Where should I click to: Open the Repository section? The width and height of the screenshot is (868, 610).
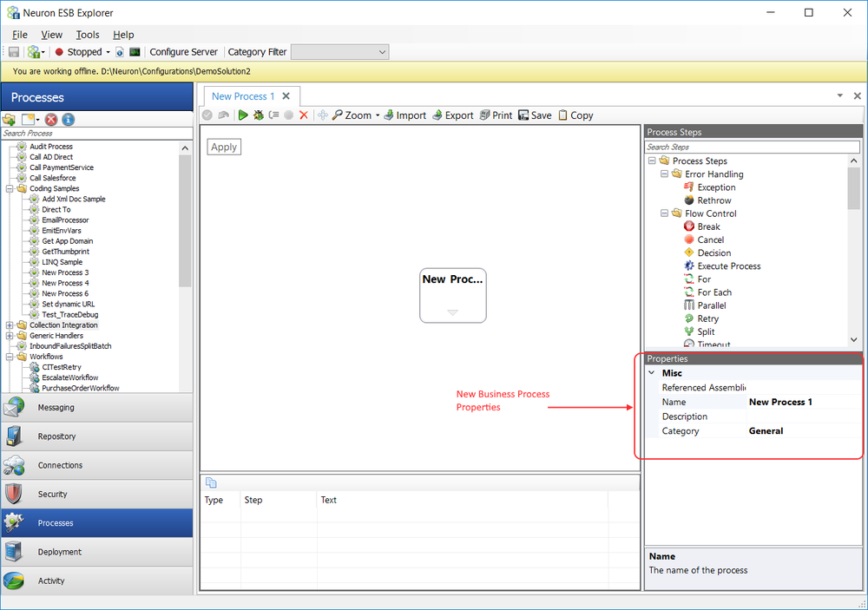tap(97, 436)
